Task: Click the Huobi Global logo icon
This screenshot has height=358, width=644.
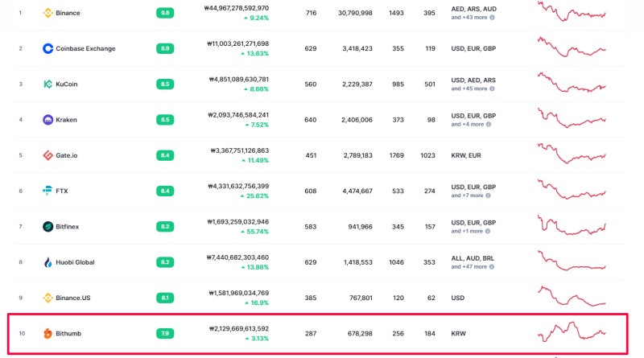Action: click(48, 262)
